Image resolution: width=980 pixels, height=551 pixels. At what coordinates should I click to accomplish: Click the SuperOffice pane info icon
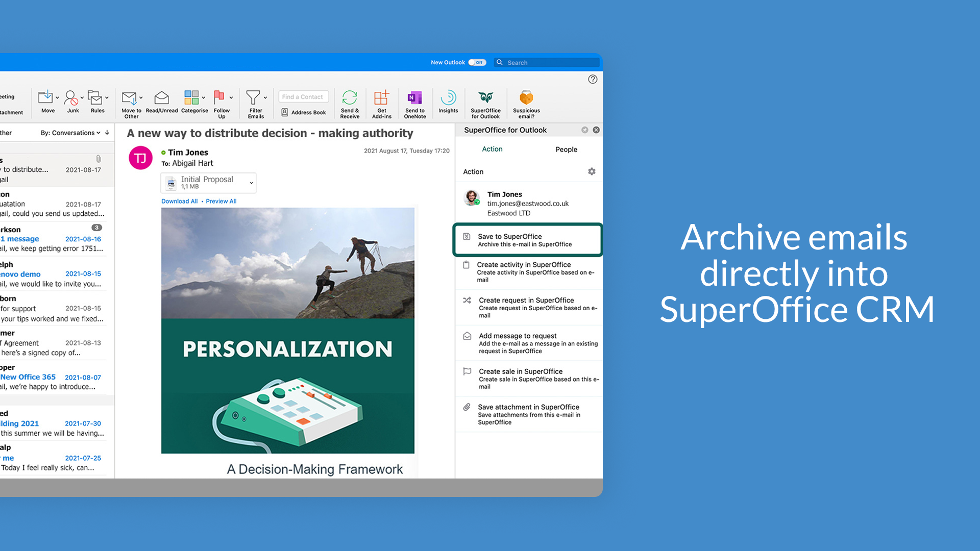pos(585,130)
